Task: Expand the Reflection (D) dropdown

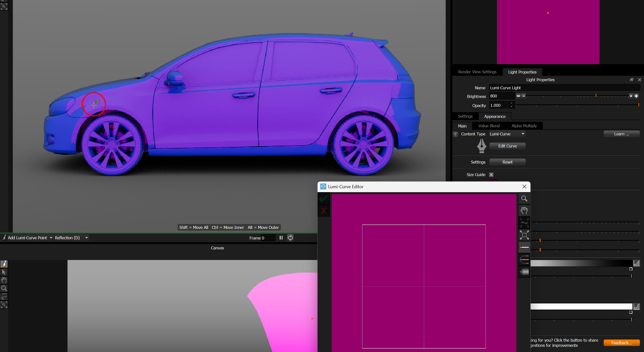Action: click(86, 238)
